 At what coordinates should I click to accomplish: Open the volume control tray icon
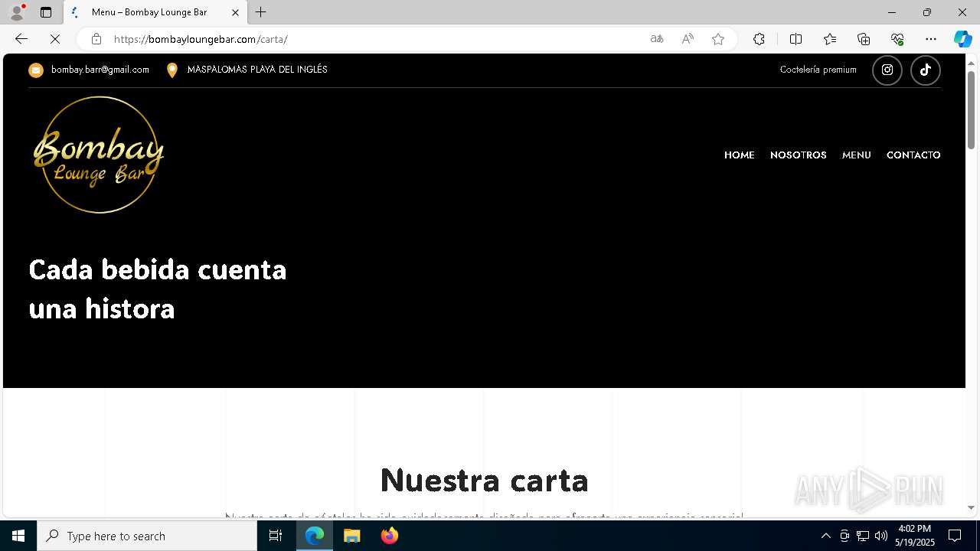tap(881, 536)
